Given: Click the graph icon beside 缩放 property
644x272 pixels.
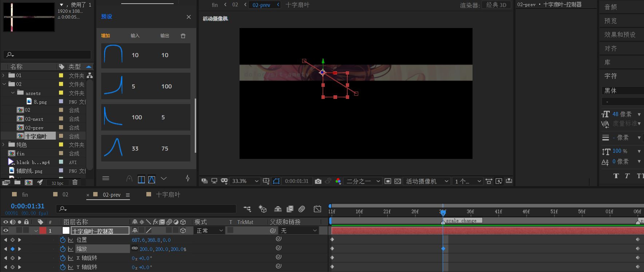Looking at the screenshot, I should [x=71, y=249].
